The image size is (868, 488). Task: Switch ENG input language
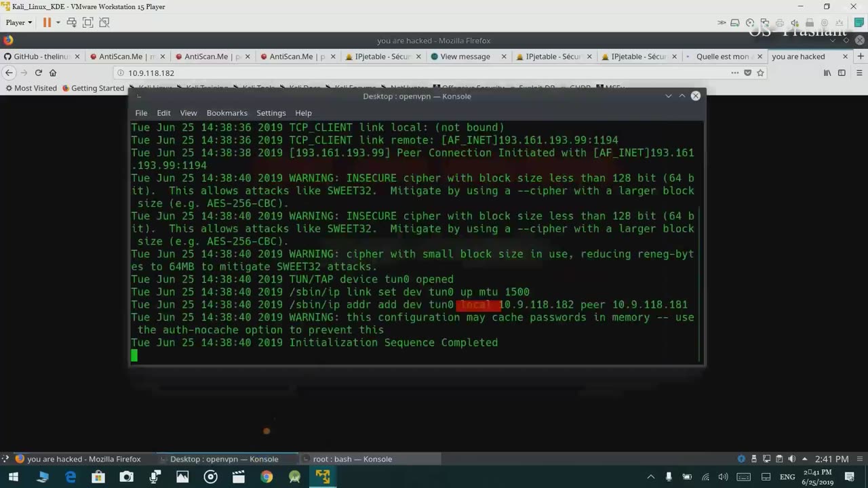tap(787, 477)
